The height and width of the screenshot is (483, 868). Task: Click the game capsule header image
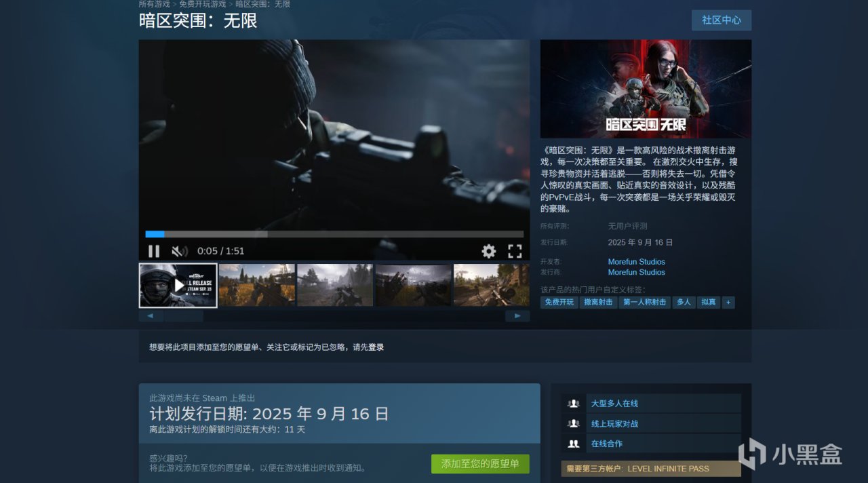[646, 89]
